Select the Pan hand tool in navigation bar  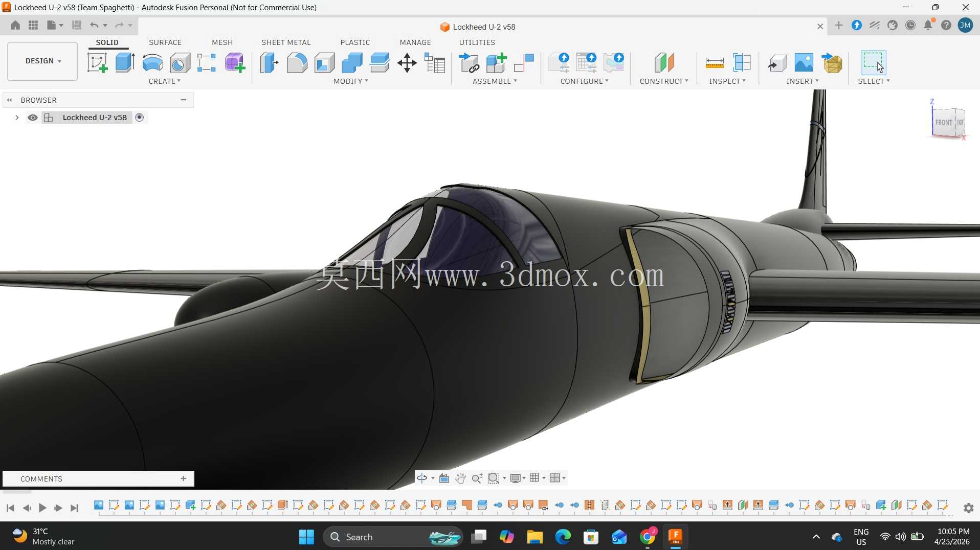click(460, 478)
